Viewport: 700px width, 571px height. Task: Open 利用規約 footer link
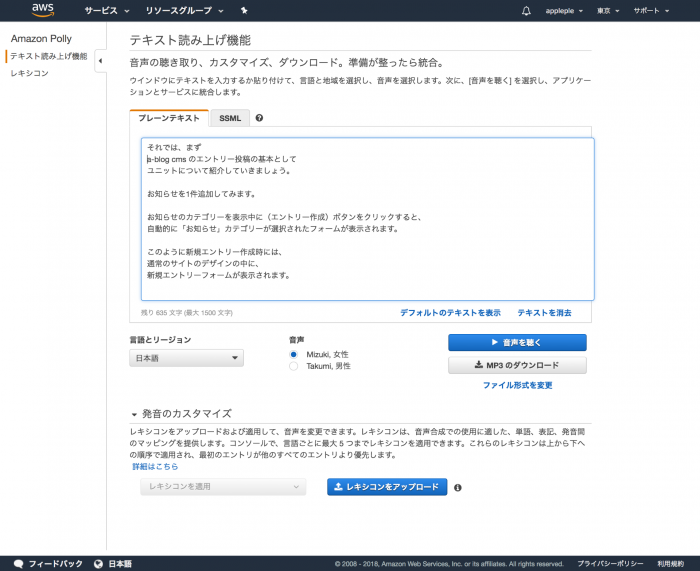click(x=670, y=564)
